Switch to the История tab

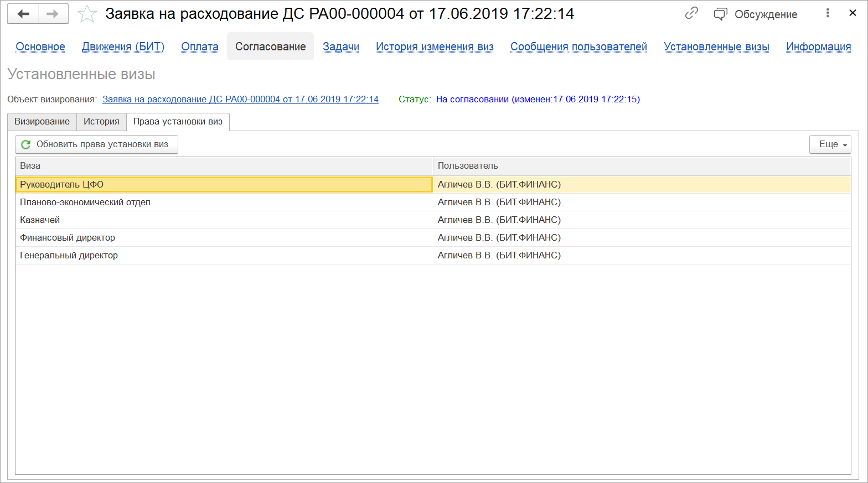coord(101,122)
